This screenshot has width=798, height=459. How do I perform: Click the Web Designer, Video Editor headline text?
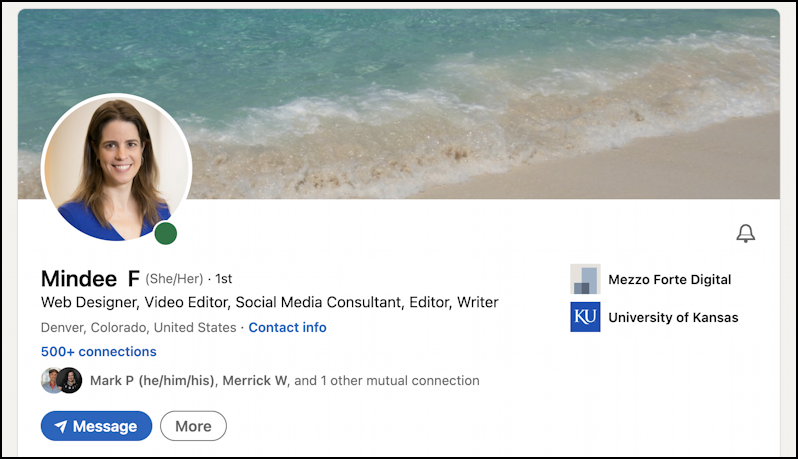(x=270, y=302)
